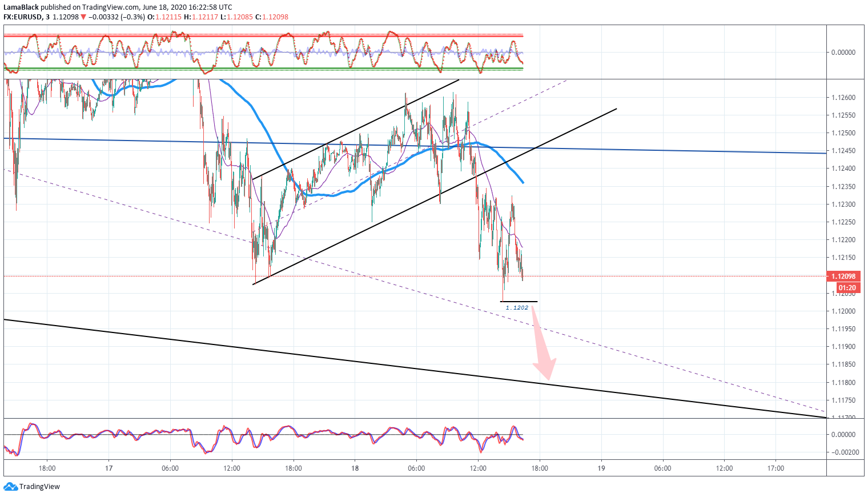This screenshot has width=868, height=497.
Task: Click the 1.12550 price axis label
Action: (x=843, y=115)
